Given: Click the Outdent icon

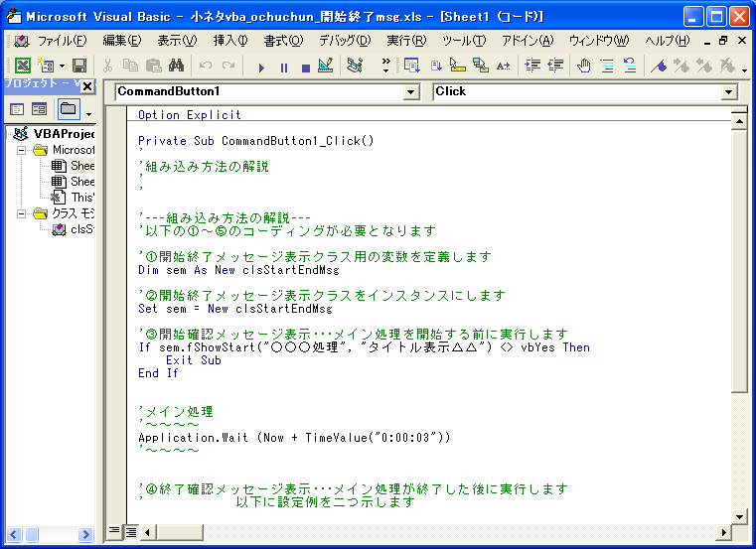Looking at the screenshot, I should 555,66.
